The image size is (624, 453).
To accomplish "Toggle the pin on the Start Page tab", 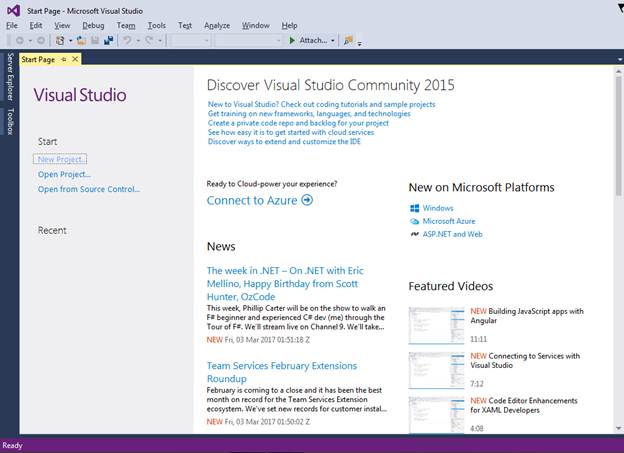I will pos(64,59).
